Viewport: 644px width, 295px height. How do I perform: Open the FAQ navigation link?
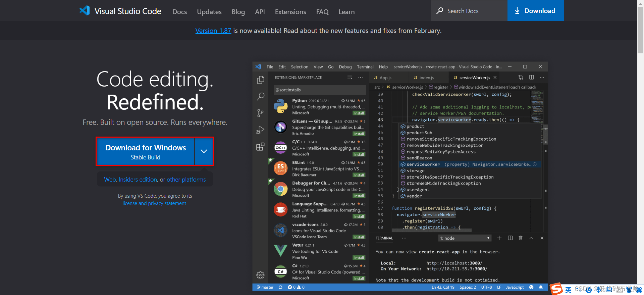click(x=322, y=12)
